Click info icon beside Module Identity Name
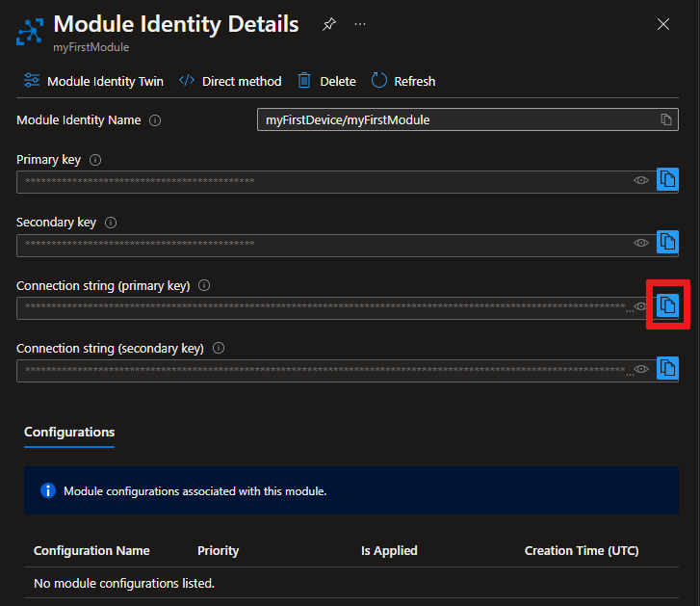The width and height of the screenshot is (700, 606). [x=155, y=120]
